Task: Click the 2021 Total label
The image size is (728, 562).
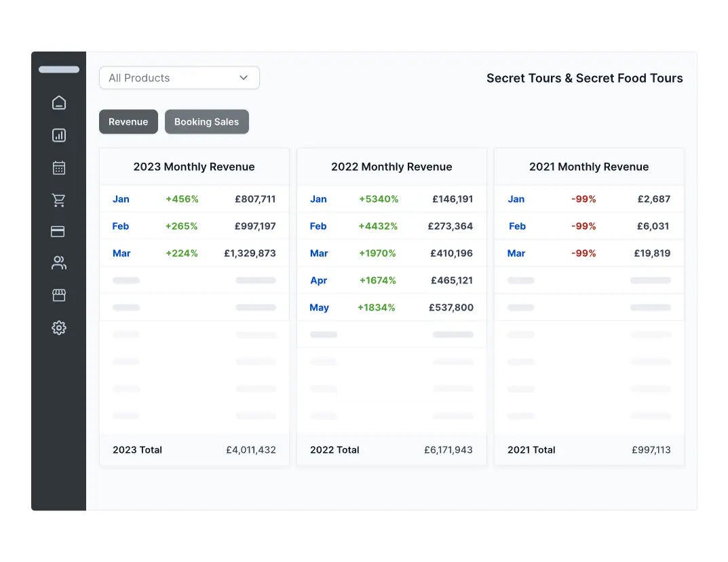Action: point(532,449)
